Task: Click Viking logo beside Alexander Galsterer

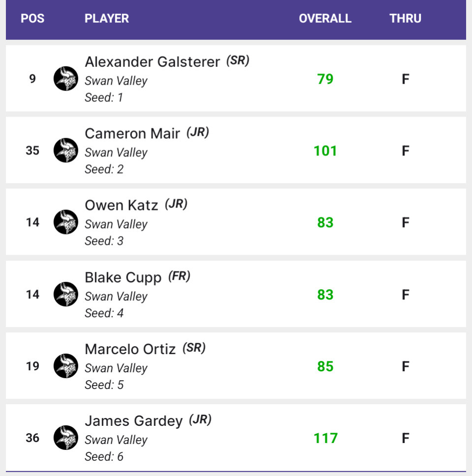Action: click(66, 79)
